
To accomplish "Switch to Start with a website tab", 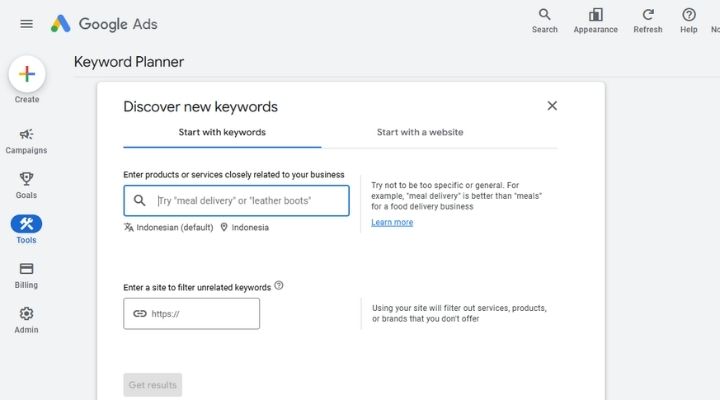I will pyautogui.click(x=420, y=132).
